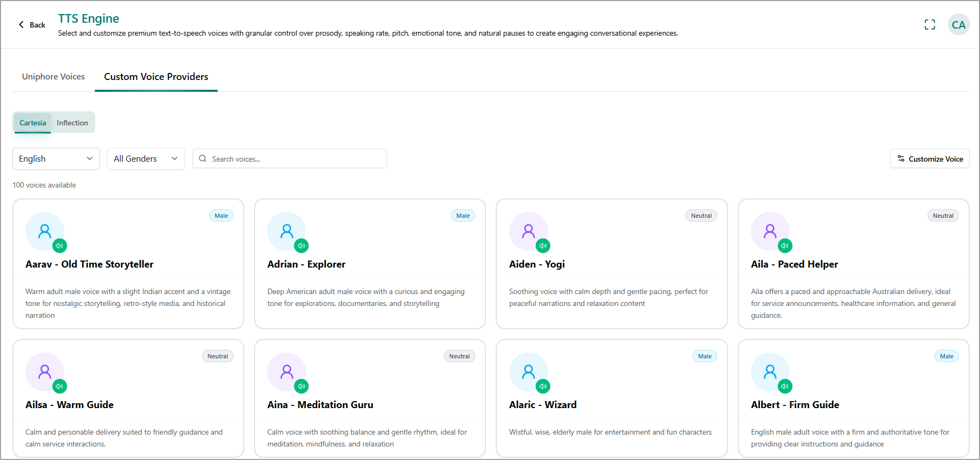This screenshot has width=980, height=460.
Task: Play audio preview for Alaric - Wizard
Action: click(x=543, y=386)
